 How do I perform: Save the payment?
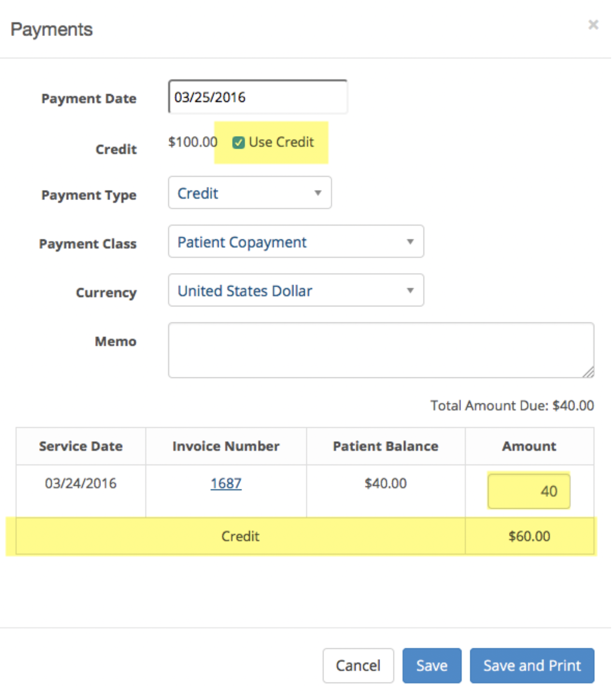click(432, 666)
